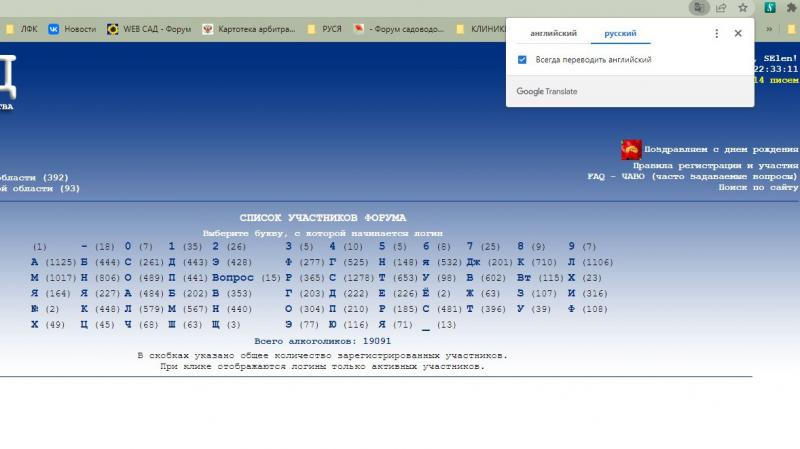This screenshot has width=800, height=449.
Task: Open translate options three-dot menu
Action: point(716,34)
